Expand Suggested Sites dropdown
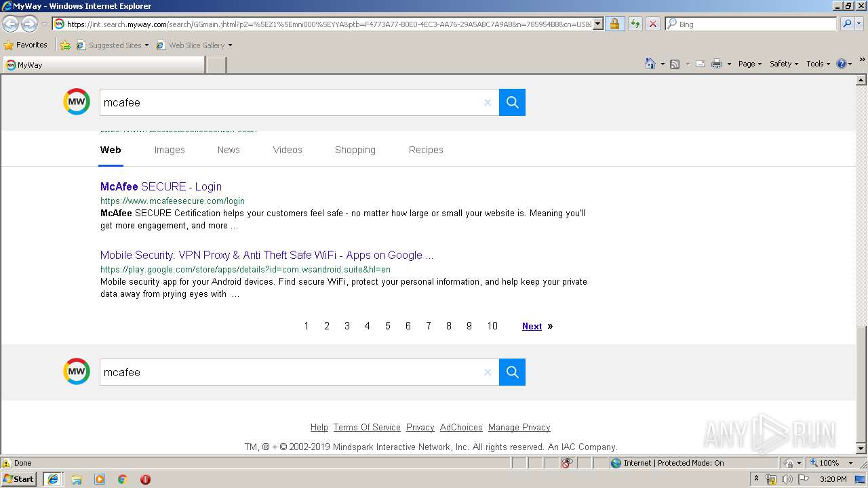 pos(146,45)
